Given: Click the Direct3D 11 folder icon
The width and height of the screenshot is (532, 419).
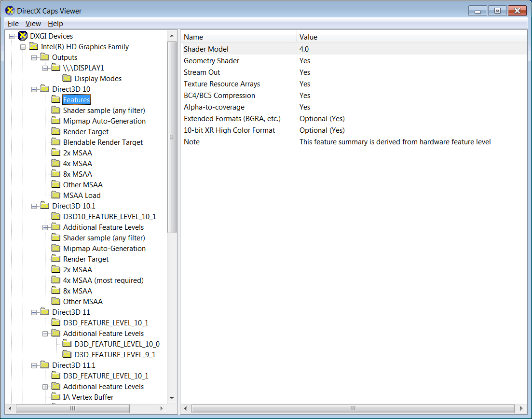Looking at the screenshot, I should click(x=45, y=312).
